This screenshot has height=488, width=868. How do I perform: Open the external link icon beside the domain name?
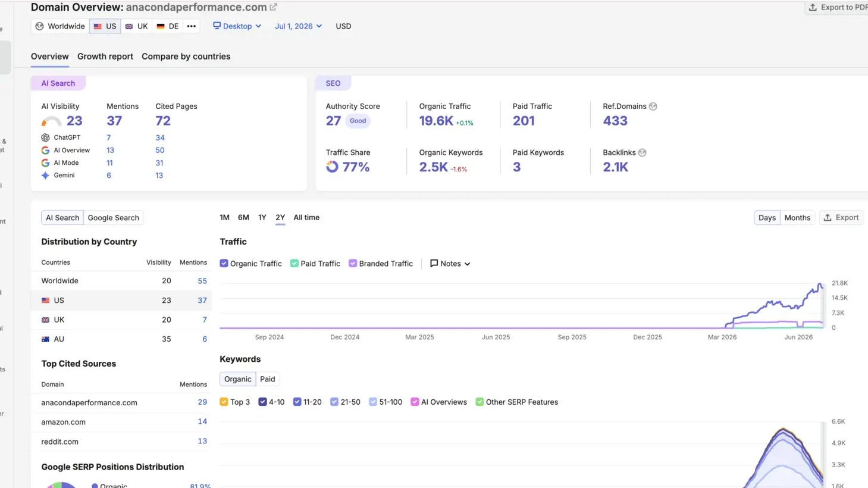[273, 7]
